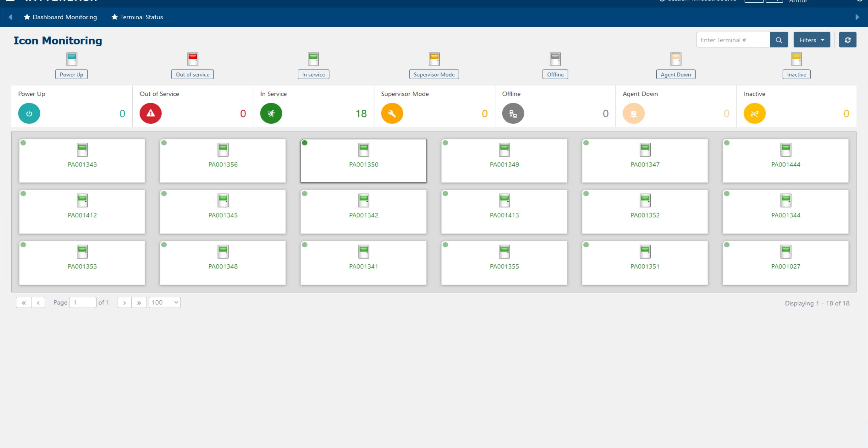Click the orange Supervisor Mode wrench icon
This screenshot has height=448, width=868.
click(392, 113)
